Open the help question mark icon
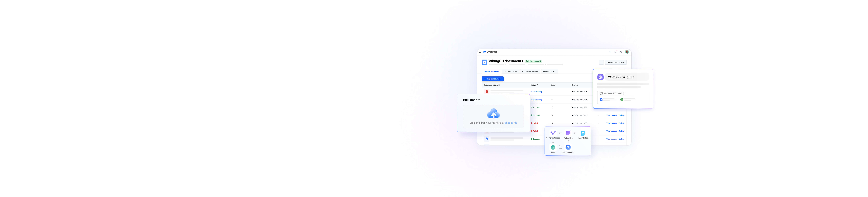This screenshot has height=197, width=868. point(621,52)
